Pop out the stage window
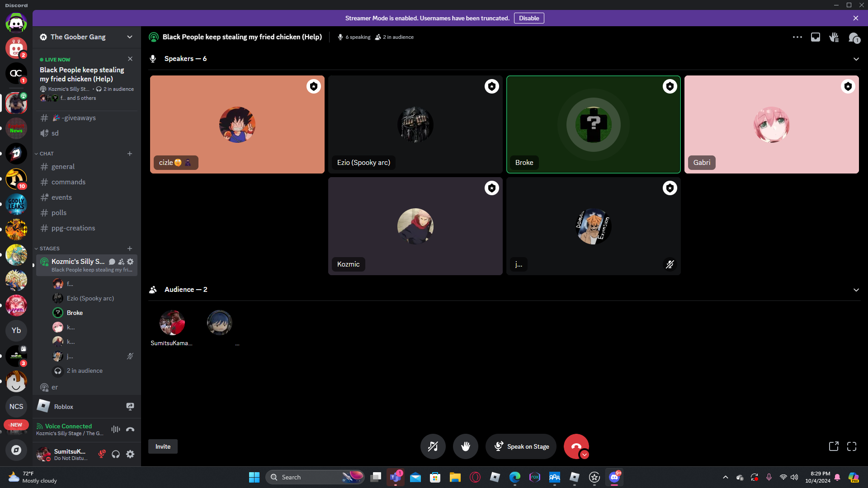868x488 pixels. (x=834, y=446)
